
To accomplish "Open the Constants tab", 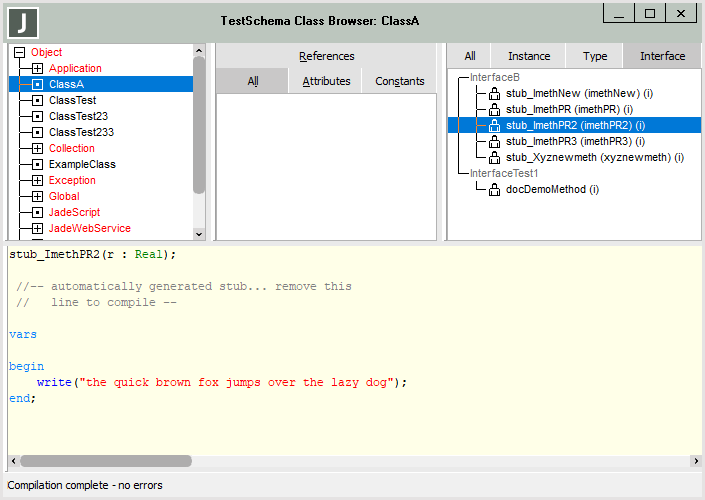I will pyautogui.click(x=399, y=81).
